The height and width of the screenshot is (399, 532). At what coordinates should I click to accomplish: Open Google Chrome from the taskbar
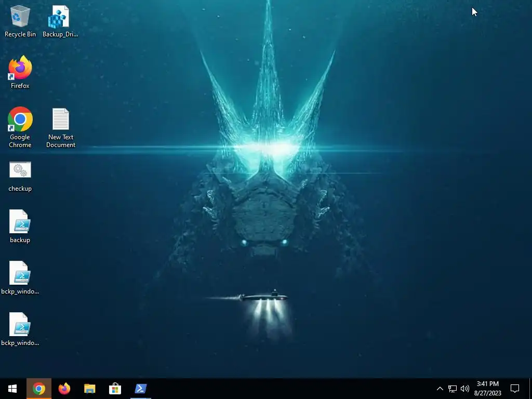click(x=38, y=389)
